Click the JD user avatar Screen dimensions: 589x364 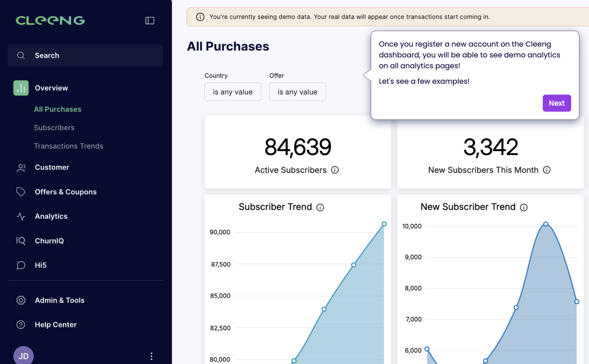click(24, 356)
